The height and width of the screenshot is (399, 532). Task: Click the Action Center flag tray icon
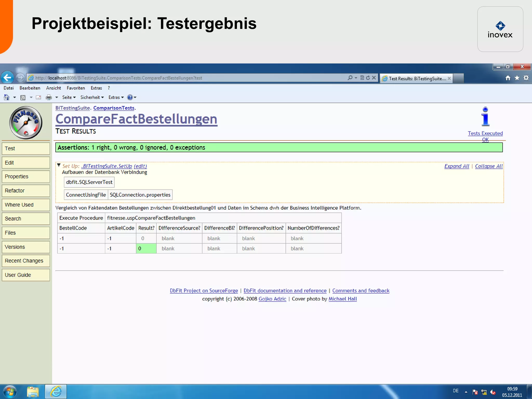(x=475, y=392)
